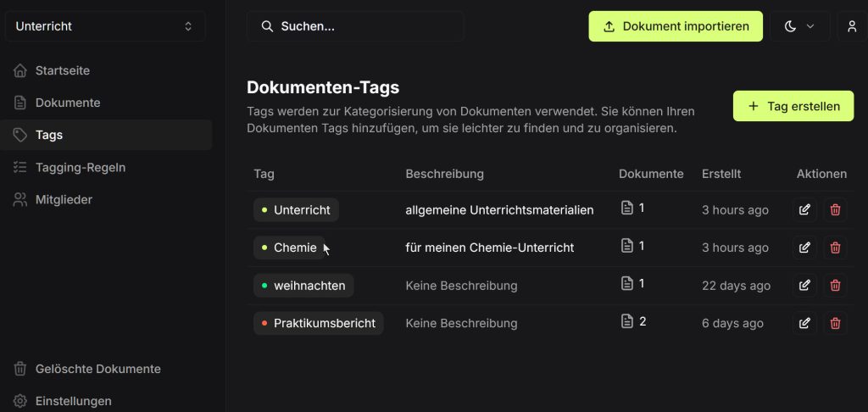The width and height of the screenshot is (868, 412).
Task: Click Tag erstellen button
Action: tap(793, 106)
